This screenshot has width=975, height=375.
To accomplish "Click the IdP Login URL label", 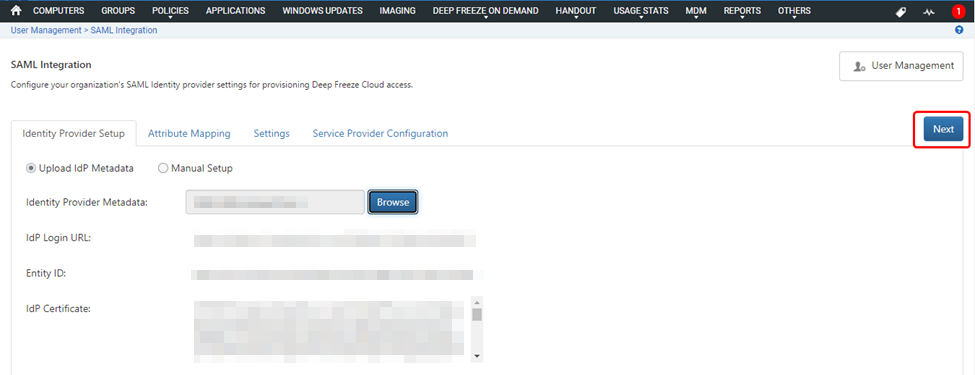I will 59,238.
